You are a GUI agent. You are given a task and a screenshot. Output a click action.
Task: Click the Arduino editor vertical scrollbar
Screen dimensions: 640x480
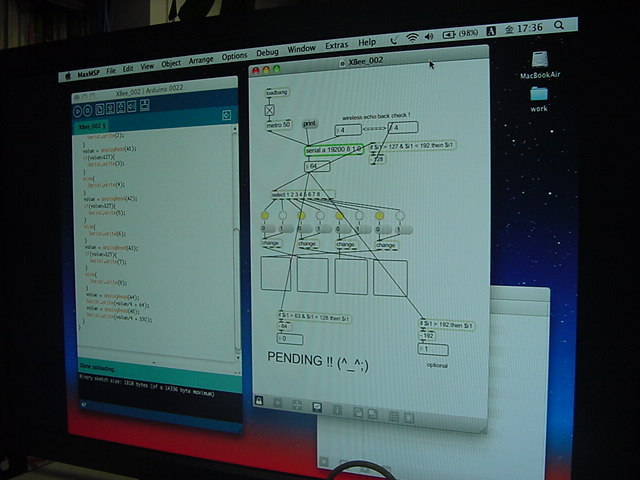coord(236,241)
